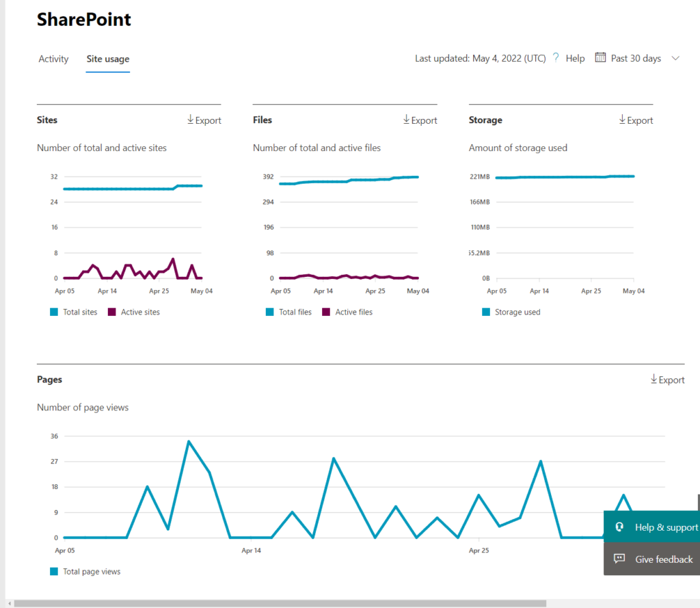Click the 166MB axis label in Storage chart

pyautogui.click(x=480, y=202)
